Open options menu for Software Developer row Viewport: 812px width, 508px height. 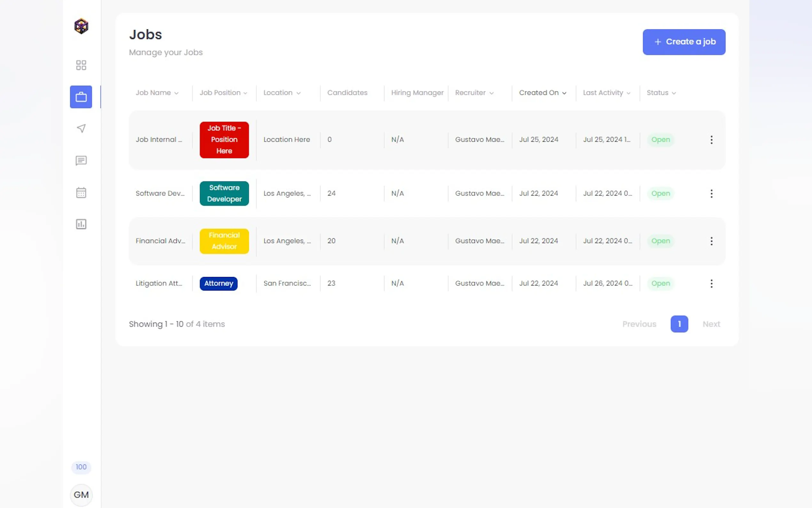point(711,194)
